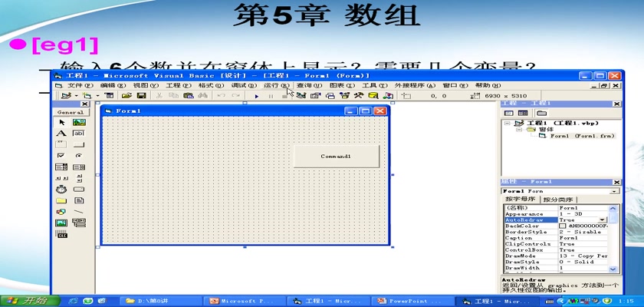Click the Open Project folder icon
Screen dimensions: 644x307
[127, 96]
